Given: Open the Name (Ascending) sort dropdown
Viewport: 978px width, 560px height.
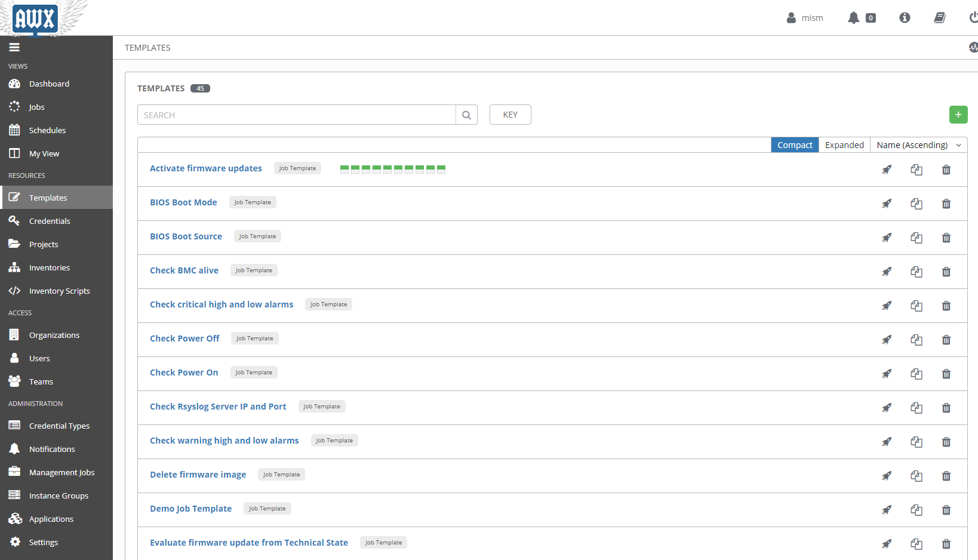Looking at the screenshot, I should (x=918, y=145).
